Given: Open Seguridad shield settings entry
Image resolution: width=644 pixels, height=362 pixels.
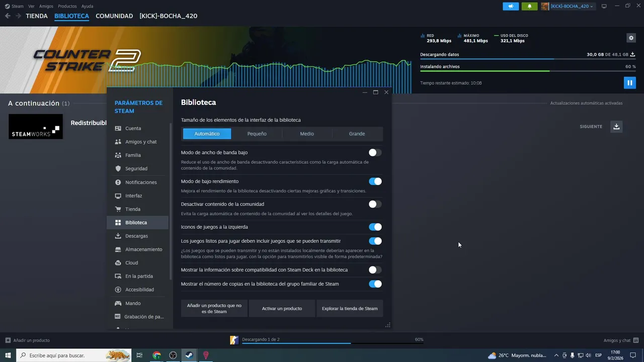Looking at the screenshot, I should click(137, 168).
